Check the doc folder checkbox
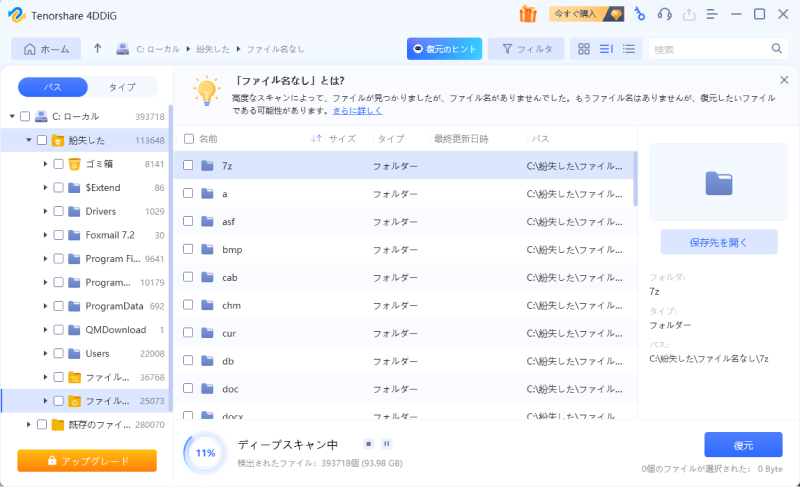The width and height of the screenshot is (800, 487). point(188,388)
